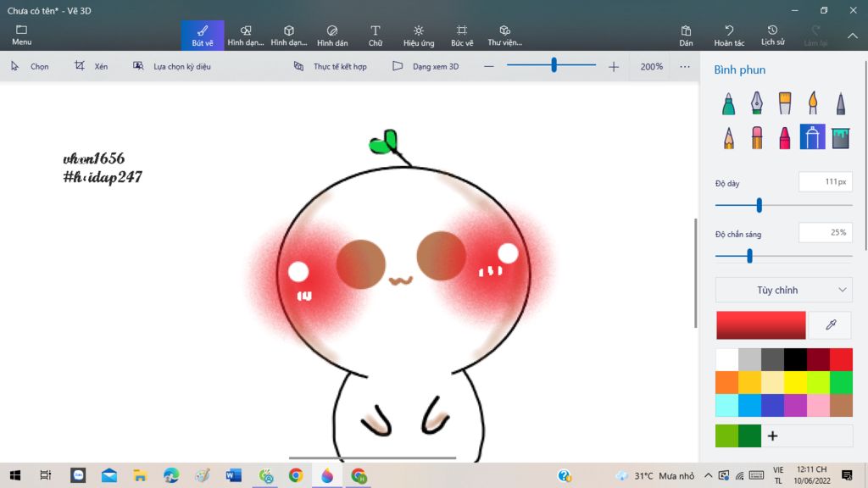Image resolution: width=868 pixels, height=488 pixels.
Task: Open Lịch sử history panel
Action: tap(772, 36)
